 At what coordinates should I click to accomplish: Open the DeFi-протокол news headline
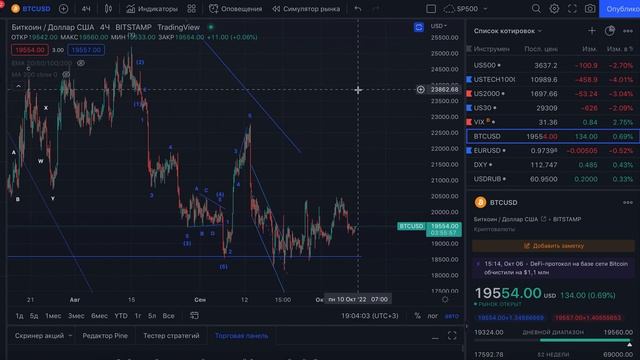point(553,268)
